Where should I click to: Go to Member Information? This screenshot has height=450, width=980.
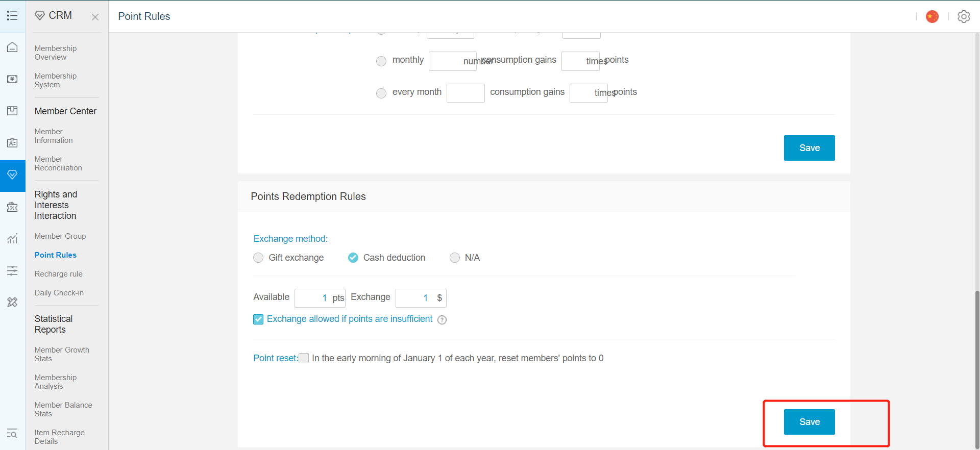click(54, 136)
